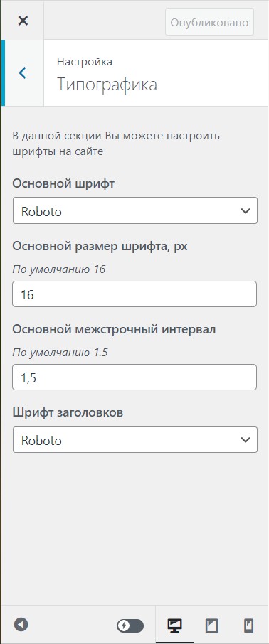Click the Типографика section heading
This screenshot has width=269, height=644.
(x=107, y=85)
